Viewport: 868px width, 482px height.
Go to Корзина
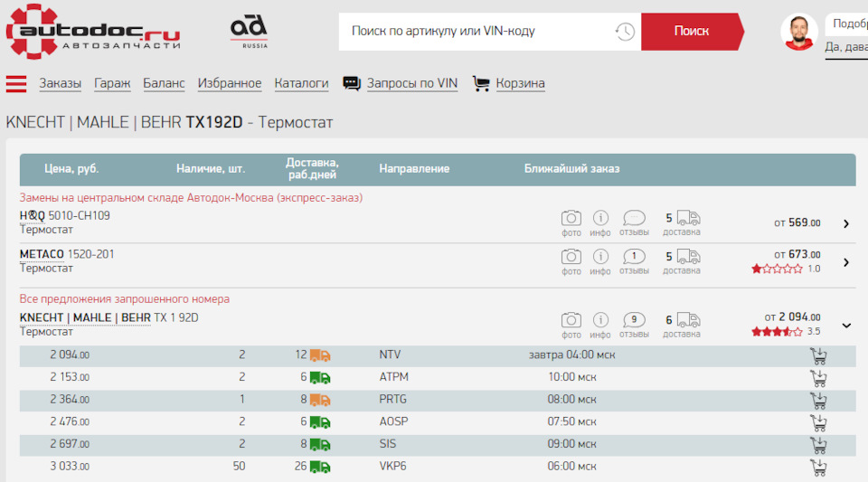tap(521, 83)
